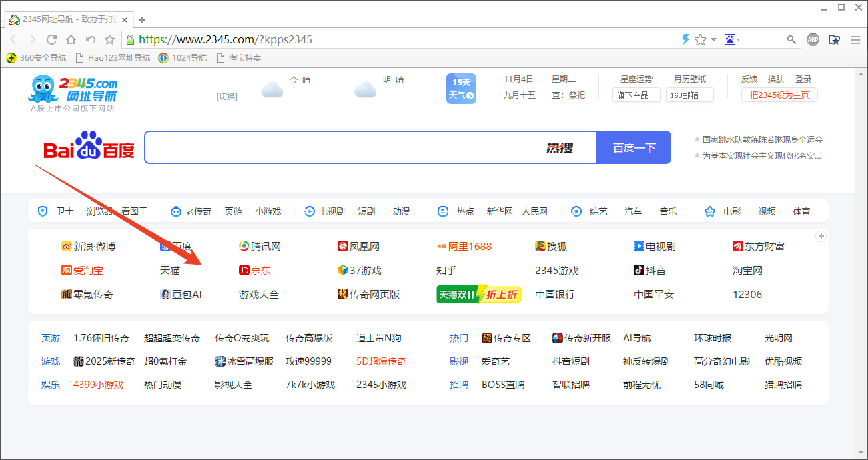Expand the image-search dropdown next to paw icon

pos(739,40)
